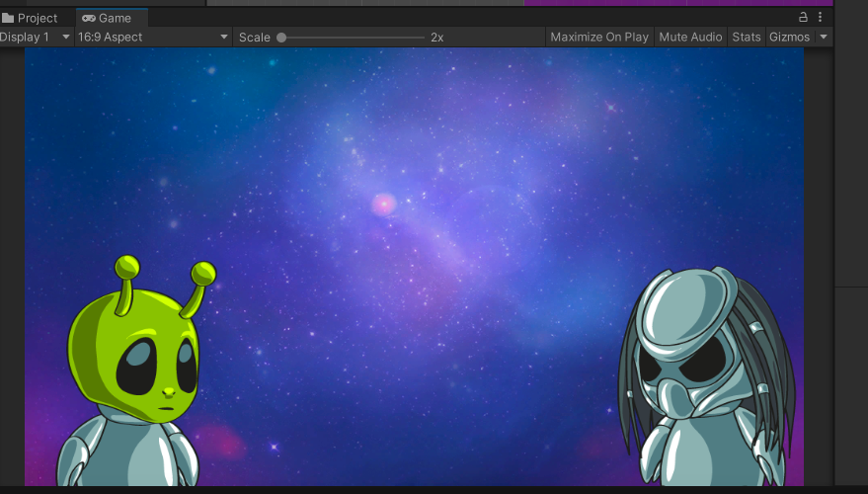Select the Game tab
868x494 pixels.
112,18
